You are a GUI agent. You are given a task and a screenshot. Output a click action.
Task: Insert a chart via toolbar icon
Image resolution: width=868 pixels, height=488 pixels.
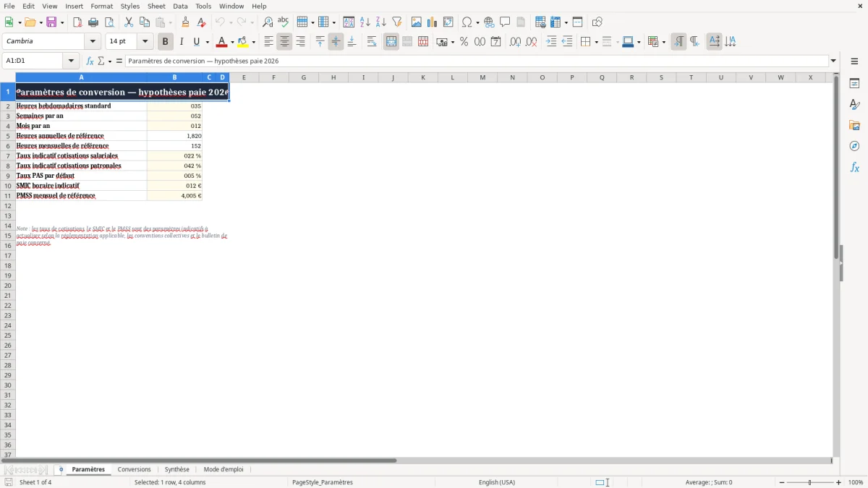(x=433, y=22)
